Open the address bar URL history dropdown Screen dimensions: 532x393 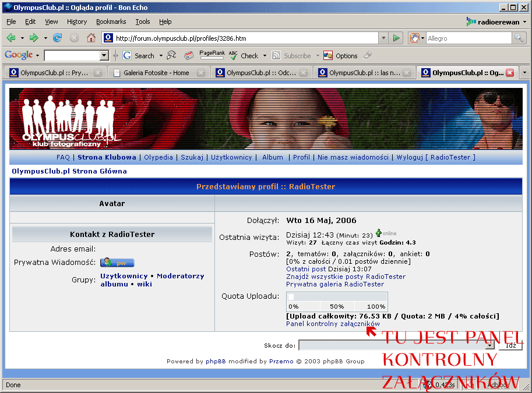point(383,38)
